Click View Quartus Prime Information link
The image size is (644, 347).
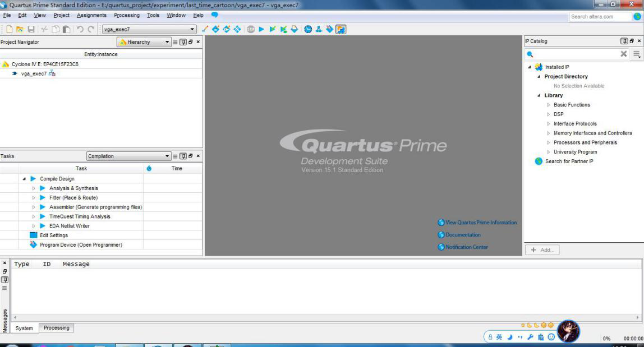477,222
